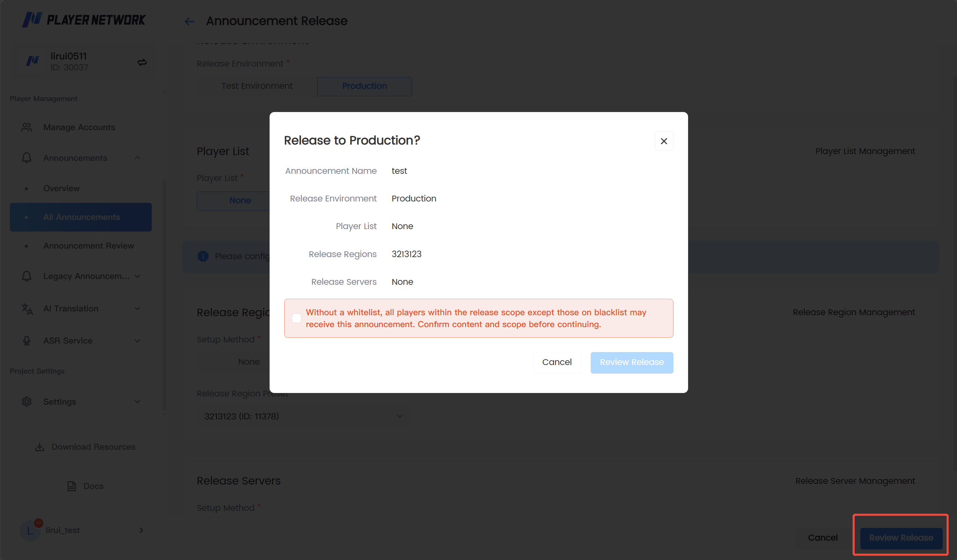Open Announcement Review in sidebar
Screen dimensions: 957x560
click(81, 246)
